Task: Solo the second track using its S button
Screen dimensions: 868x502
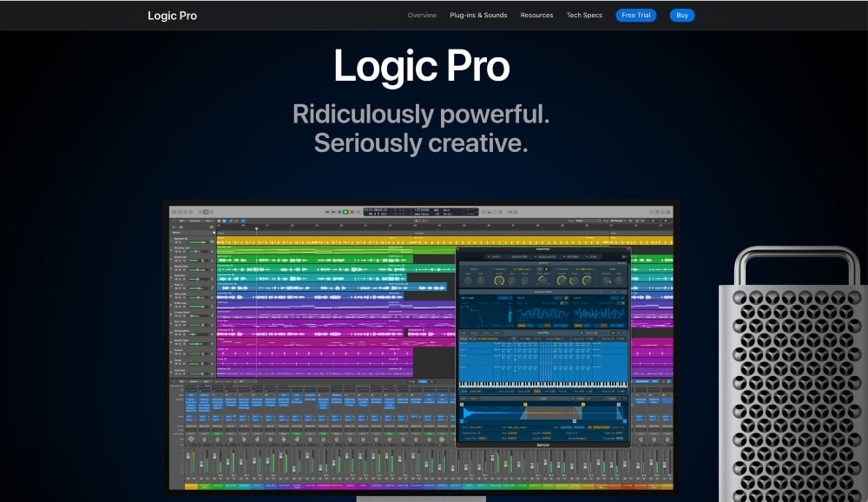Action: 180,251
